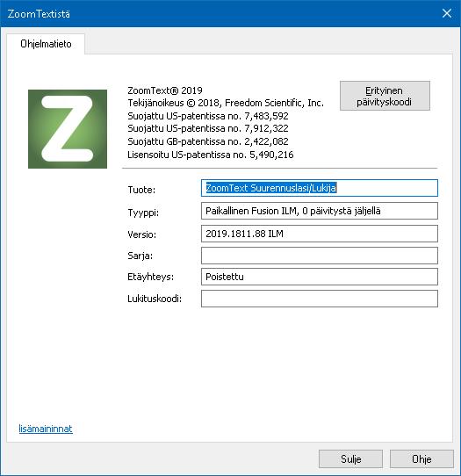The width and height of the screenshot is (461, 476).
Task: Click the ZoomTextistä window title
Action: coord(39,14)
